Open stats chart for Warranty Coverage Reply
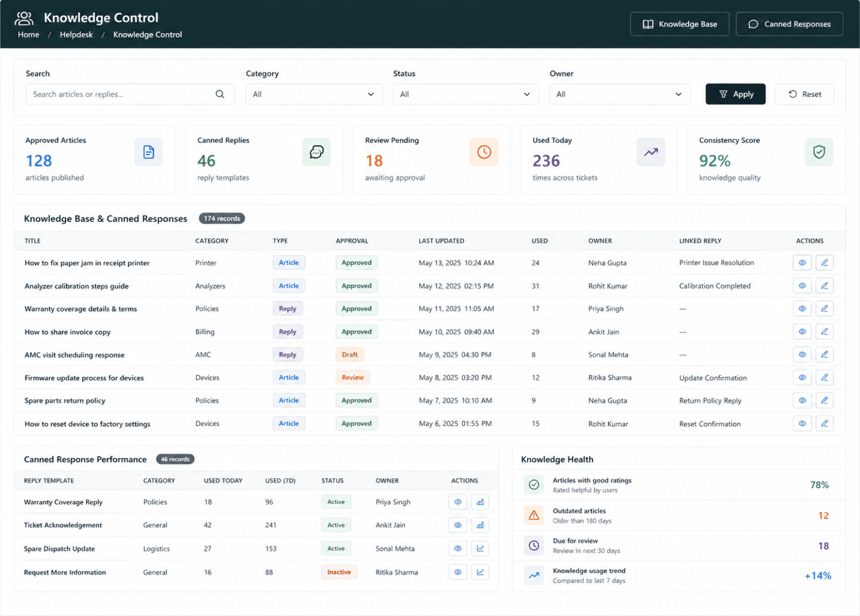 [480, 502]
